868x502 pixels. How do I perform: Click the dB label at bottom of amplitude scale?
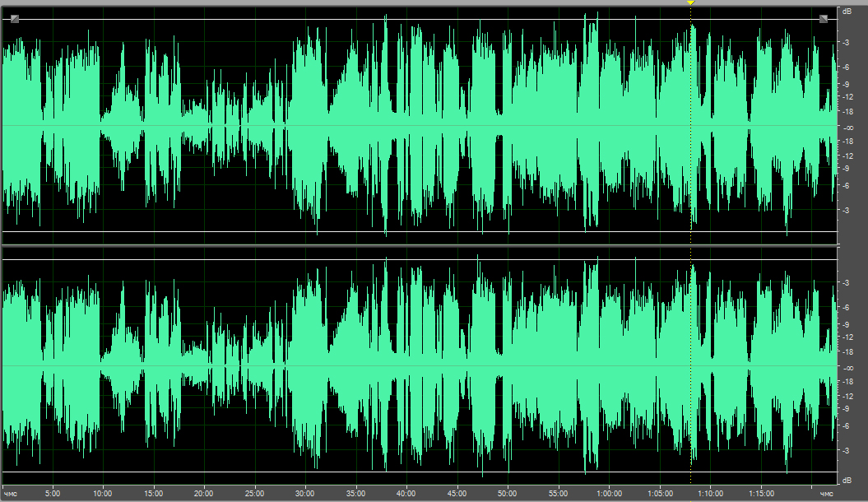coord(847,481)
